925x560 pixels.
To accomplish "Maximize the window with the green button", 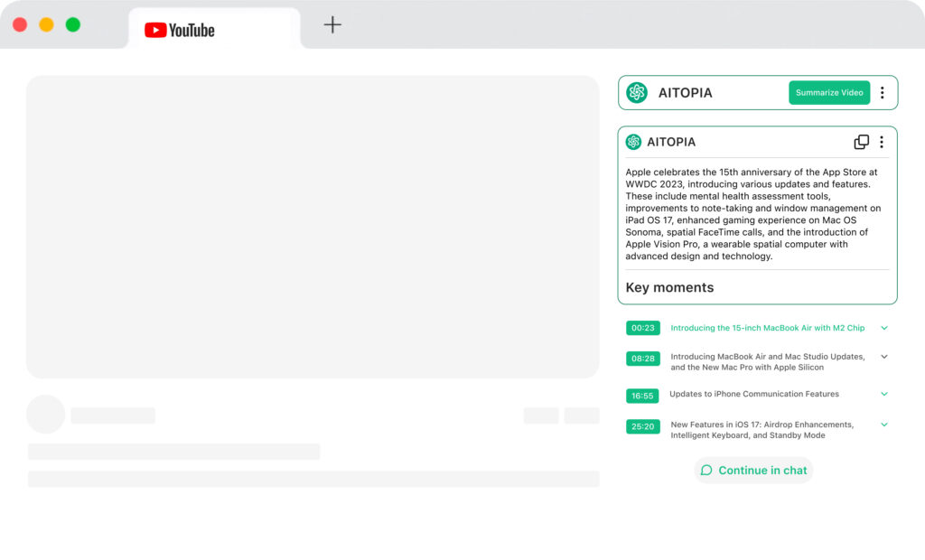I will [x=73, y=24].
